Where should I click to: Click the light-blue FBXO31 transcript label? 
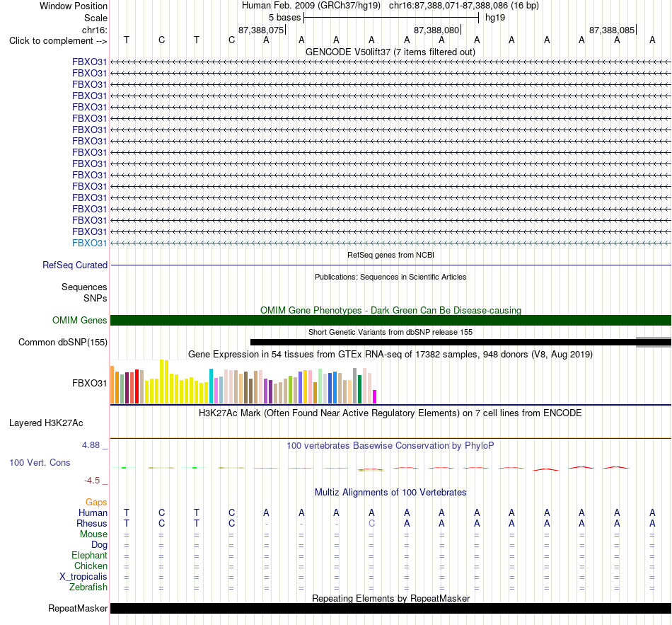pyautogui.click(x=89, y=243)
